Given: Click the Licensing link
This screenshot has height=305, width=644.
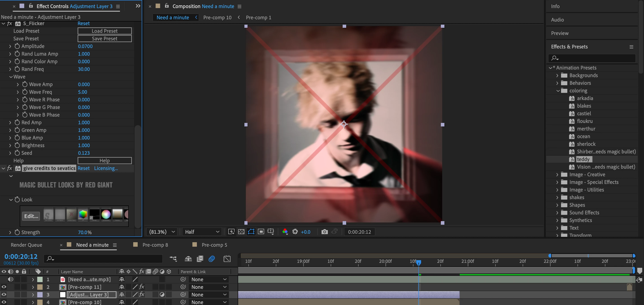Looking at the screenshot, I should point(106,168).
